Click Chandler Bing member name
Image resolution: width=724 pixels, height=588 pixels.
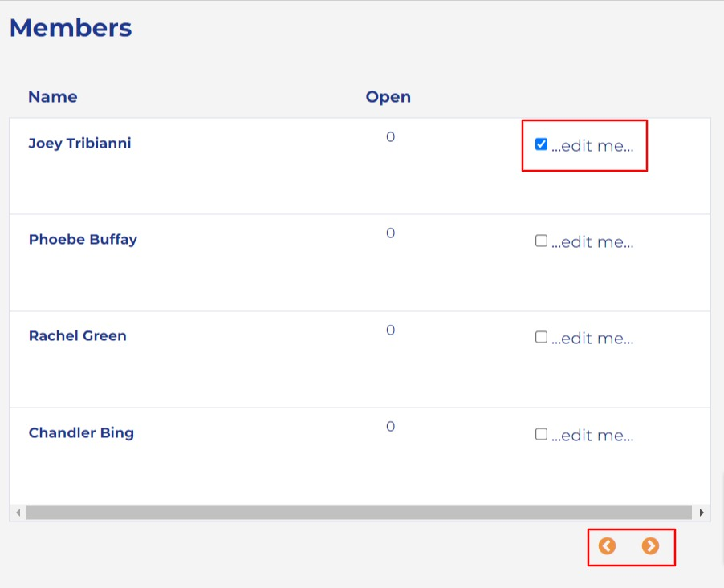pos(81,433)
